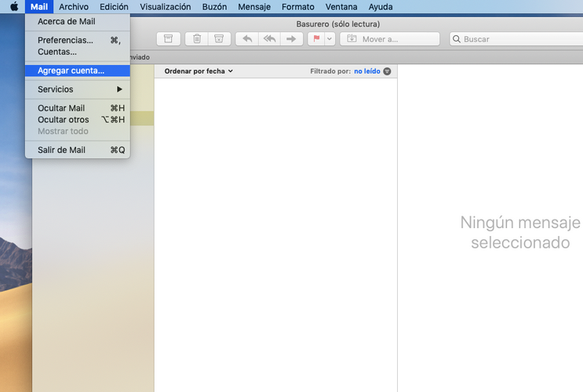Click the trash Delete toolbar icon
583x392 pixels.
pyautogui.click(x=197, y=38)
